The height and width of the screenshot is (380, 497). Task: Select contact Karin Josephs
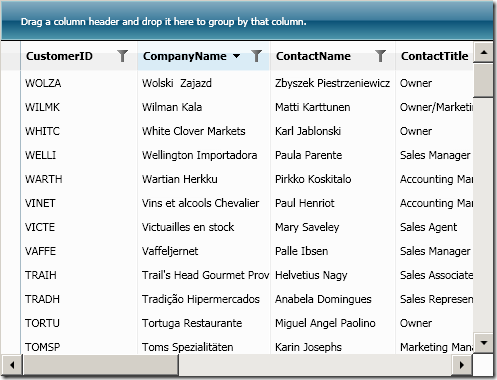pos(333,345)
